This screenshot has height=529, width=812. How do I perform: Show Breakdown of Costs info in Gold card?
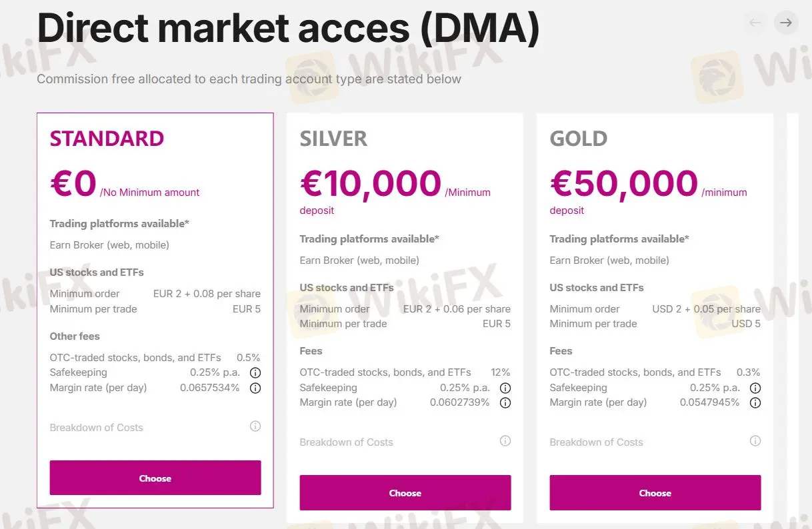[x=755, y=441]
